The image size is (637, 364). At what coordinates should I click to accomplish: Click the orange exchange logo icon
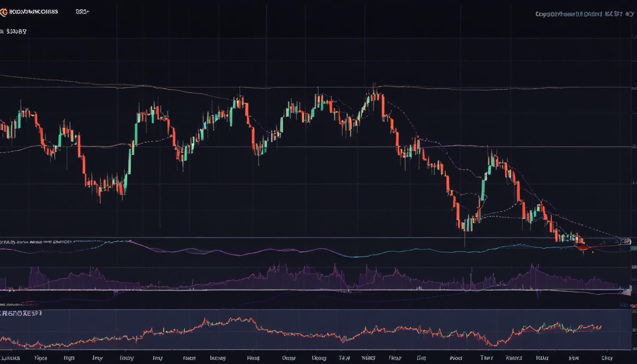tap(4, 12)
